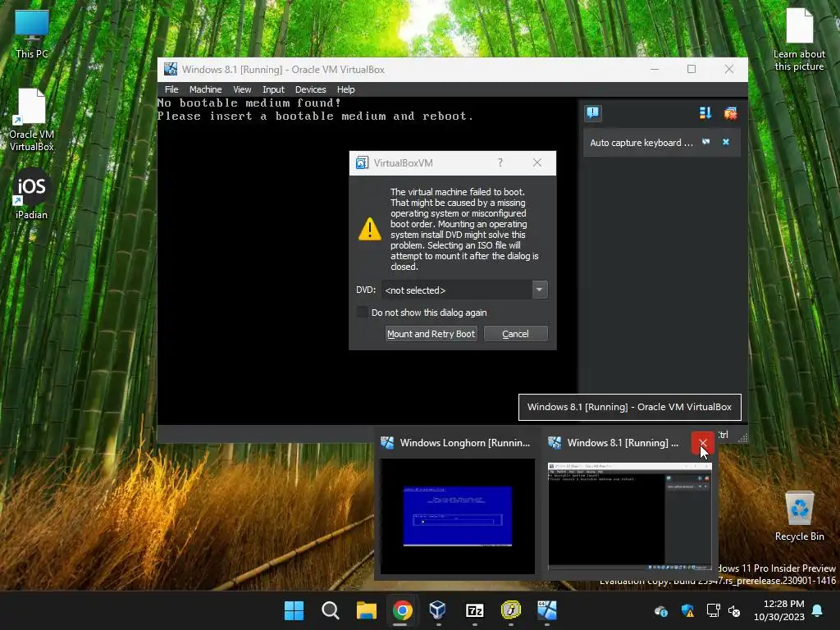Click the icon left of notification dismiss X
This screenshot has width=840, height=630.
(x=706, y=142)
